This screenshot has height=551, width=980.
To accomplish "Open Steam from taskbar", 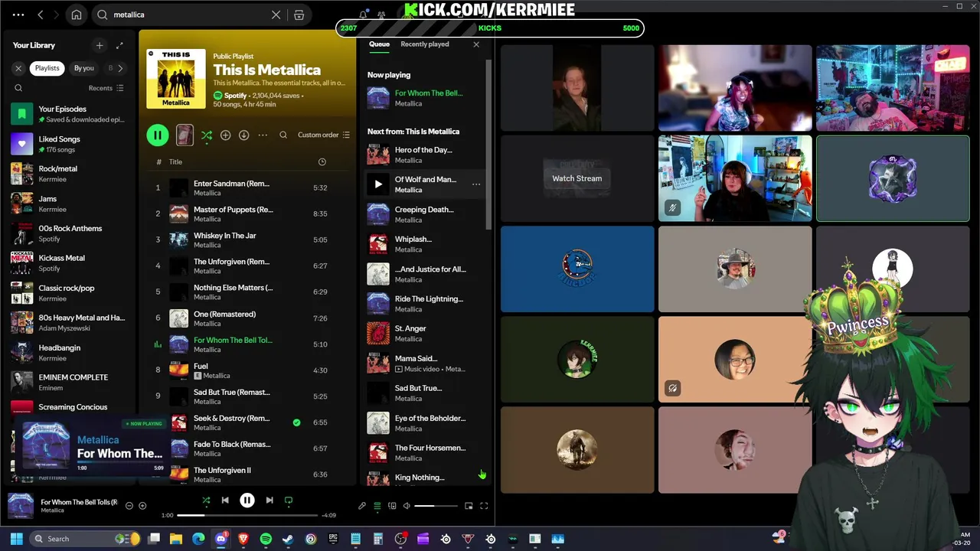I will [x=288, y=539].
